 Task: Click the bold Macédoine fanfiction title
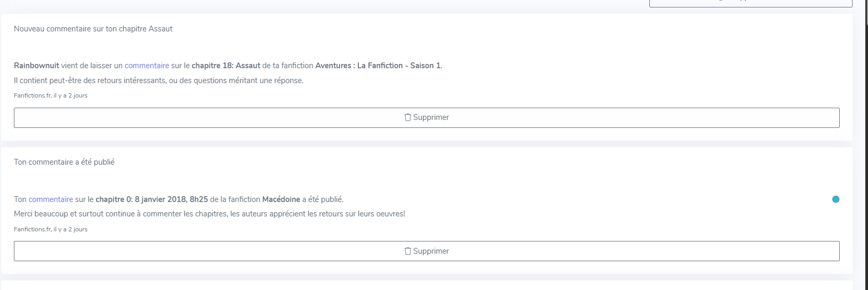281,199
